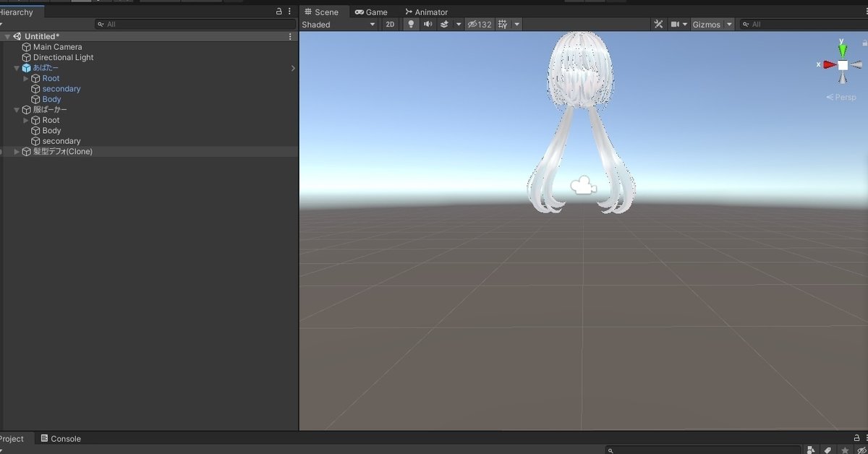
Task: Click the white center cube of the orientation gizmo
Action: click(x=842, y=64)
